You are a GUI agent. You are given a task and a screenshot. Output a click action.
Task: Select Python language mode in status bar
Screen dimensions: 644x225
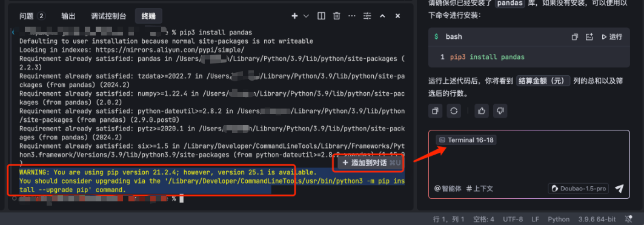tap(559, 220)
